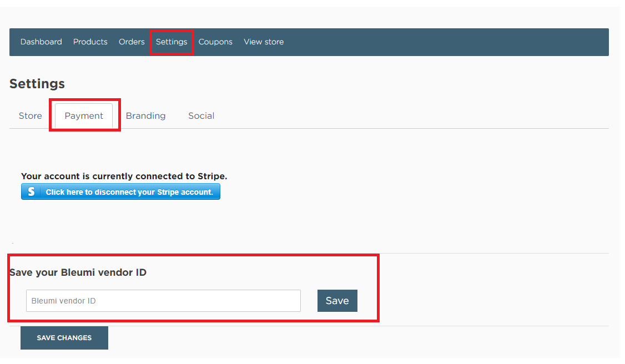Switch to the Store settings tab
This screenshot has width=625, height=364.
point(31,116)
